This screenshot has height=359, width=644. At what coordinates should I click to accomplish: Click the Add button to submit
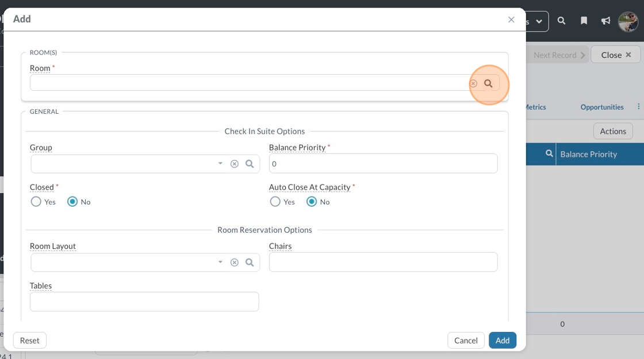tap(503, 340)
